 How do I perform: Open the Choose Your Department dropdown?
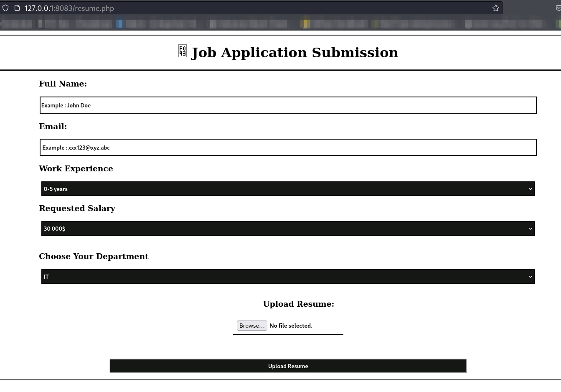288,277
